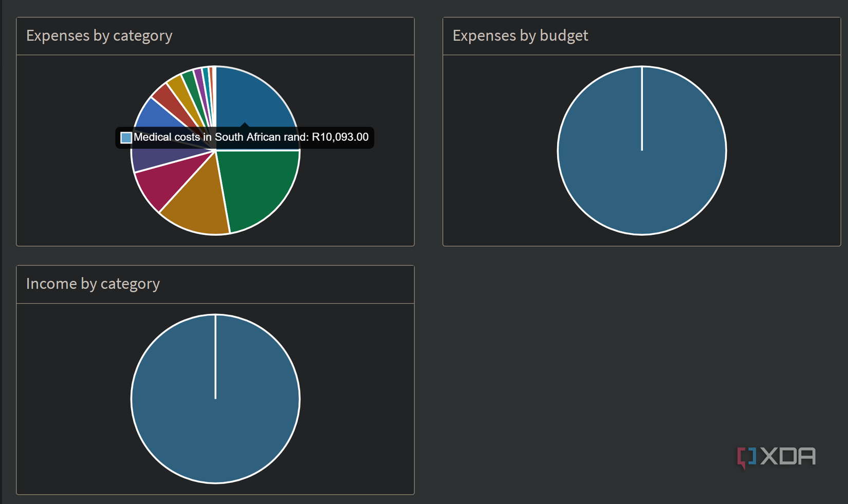This screenshot has height=504, width=848.
Task: Click the Income by category panel header
Action: click(x=93, y=284)
